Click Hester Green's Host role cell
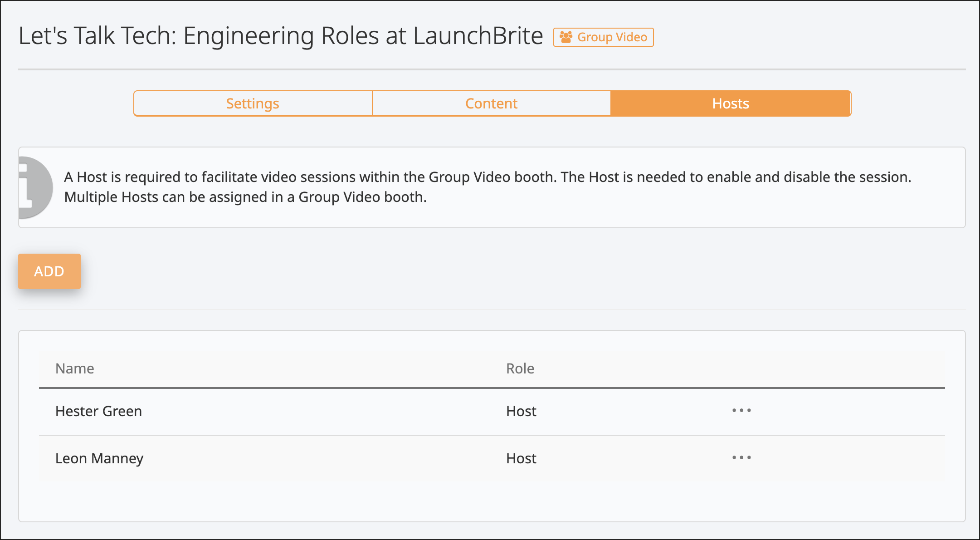 point(521,411)
